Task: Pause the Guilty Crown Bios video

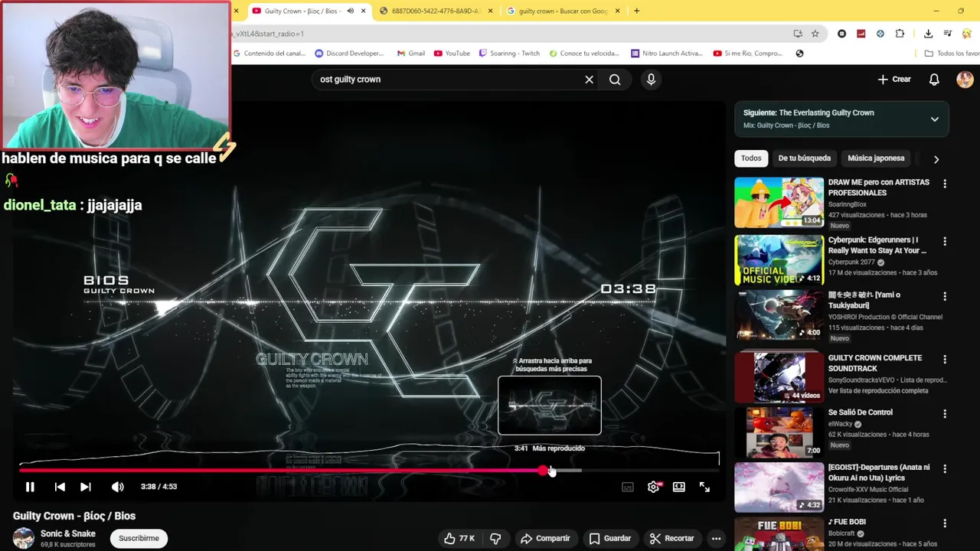Action: pos(30,487)
